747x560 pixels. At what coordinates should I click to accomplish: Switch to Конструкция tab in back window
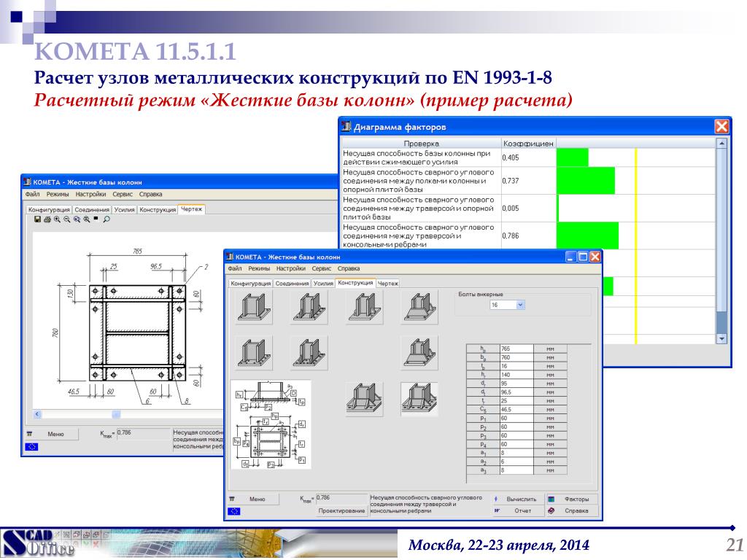pyautogui.click(x=158, y=209)
